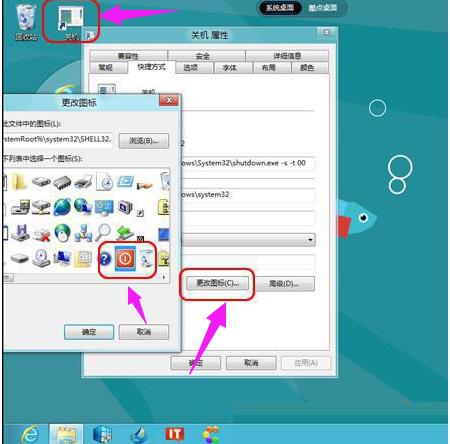This screenshot has height=444, width=450.
Task: Close the 更改图标 dialog
Action: click(169, 100)
